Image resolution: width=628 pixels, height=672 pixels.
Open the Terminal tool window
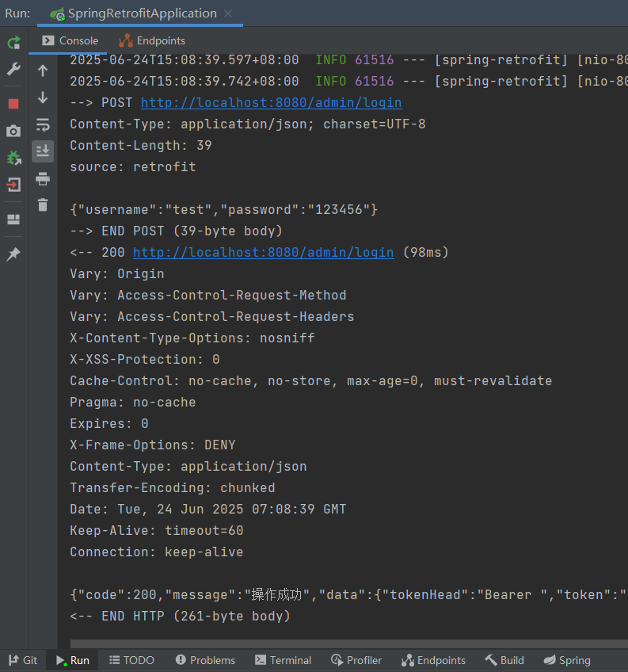(x=283, y=660)
